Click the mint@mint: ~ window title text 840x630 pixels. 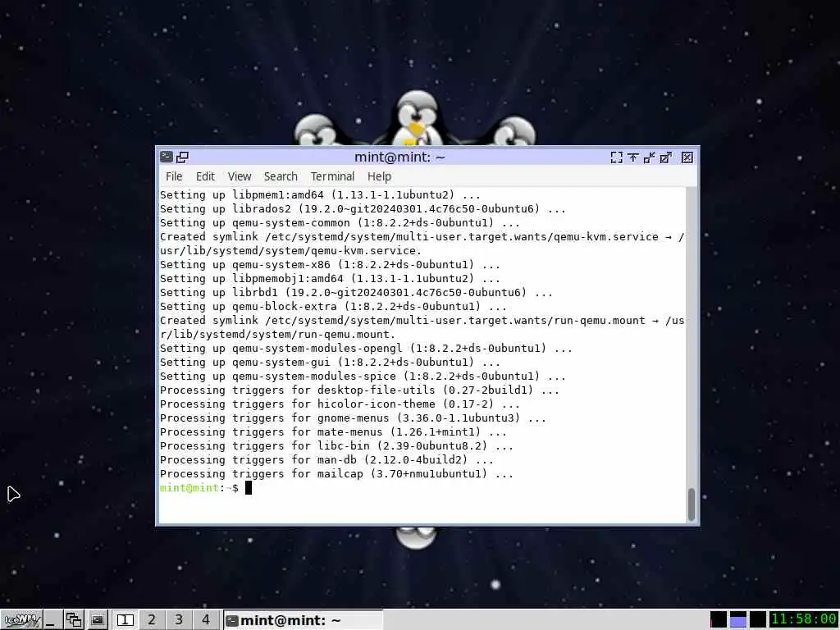pyautogui.click(x=399, y=157)
